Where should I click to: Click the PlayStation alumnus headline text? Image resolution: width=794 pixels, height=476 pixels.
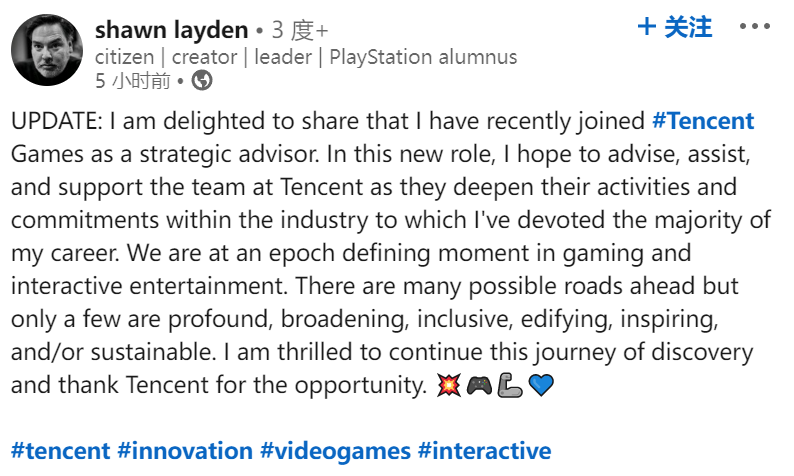[423, 57]
